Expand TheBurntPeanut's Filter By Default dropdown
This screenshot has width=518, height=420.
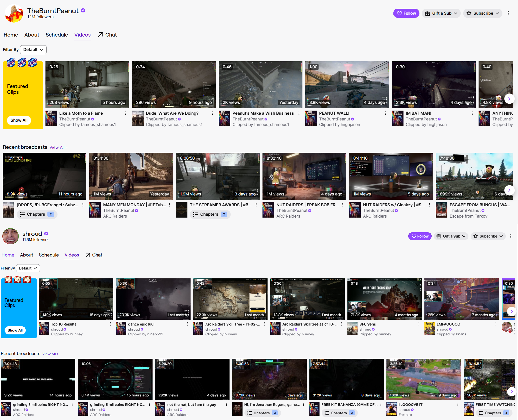(x=33, y=50)
